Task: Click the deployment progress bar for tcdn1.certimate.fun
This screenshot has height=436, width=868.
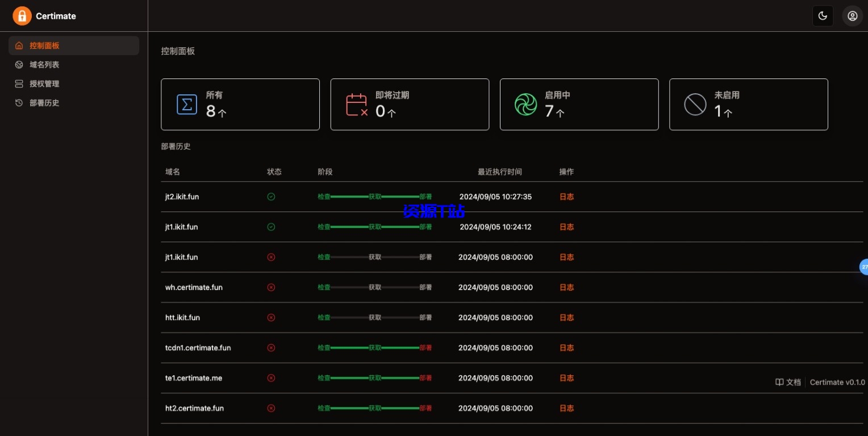Action: coord(375,347)
